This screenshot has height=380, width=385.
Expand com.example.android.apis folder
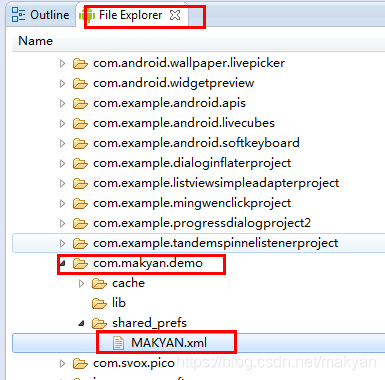coord(62,103)
